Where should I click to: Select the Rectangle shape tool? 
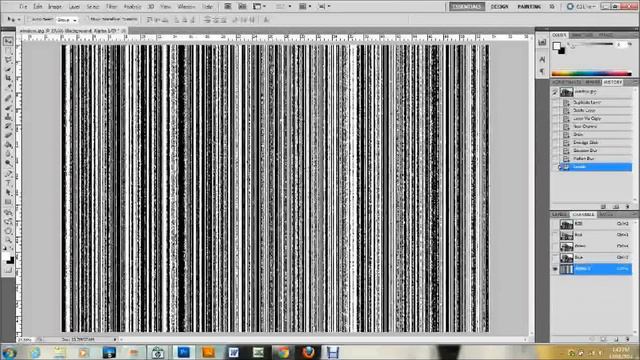(x=8, y=202)
